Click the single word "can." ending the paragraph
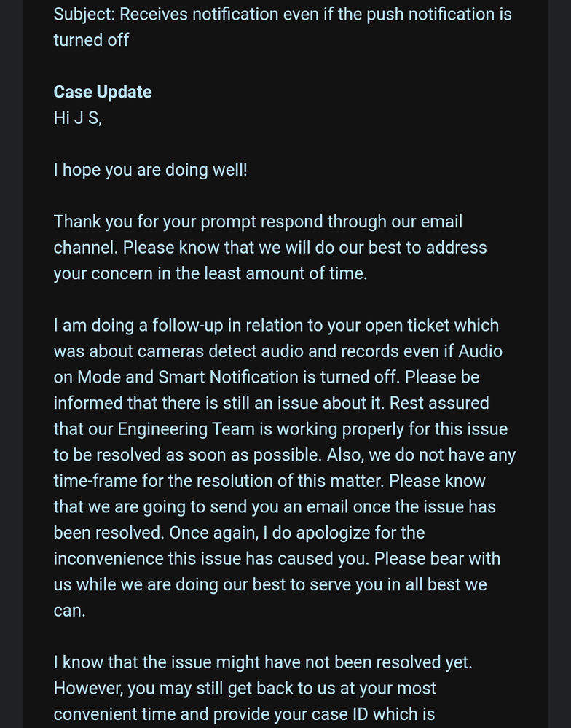This screenshot has height=728, width=571. click(x=70, y=611)
